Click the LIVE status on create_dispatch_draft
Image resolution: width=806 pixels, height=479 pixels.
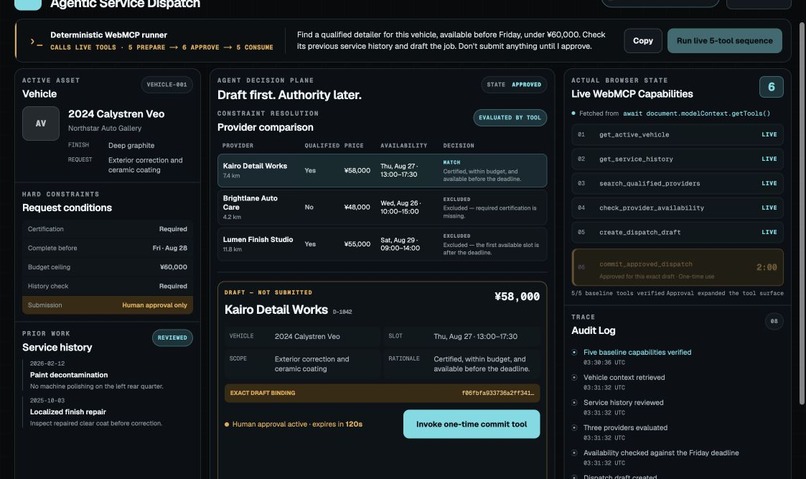click(x=769, y=232)
